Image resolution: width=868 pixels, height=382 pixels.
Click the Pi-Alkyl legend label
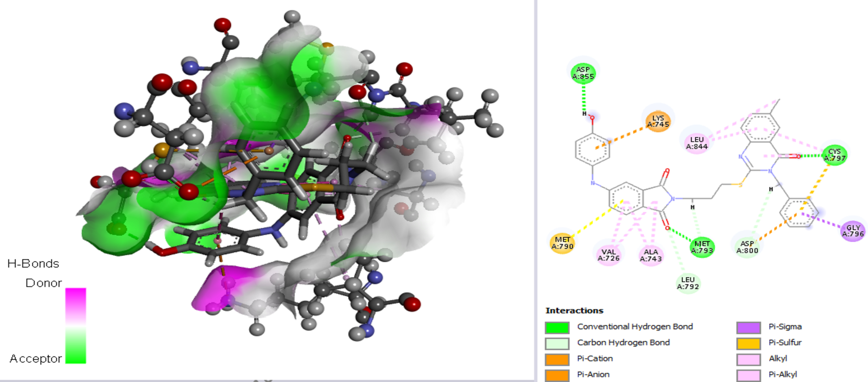tap(783, 374)
